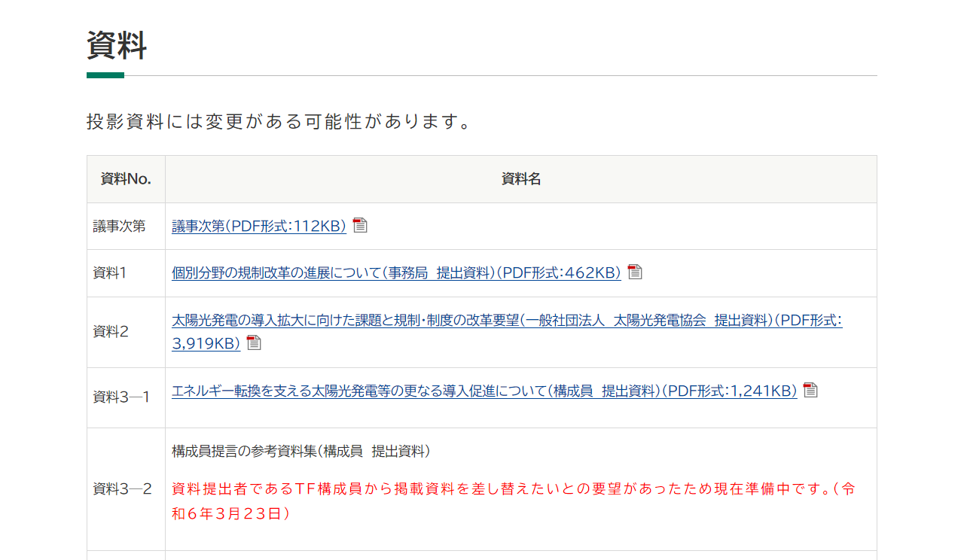Click the 資料 page heading
Screen dimensions: 967x560
tap(117, 45)
